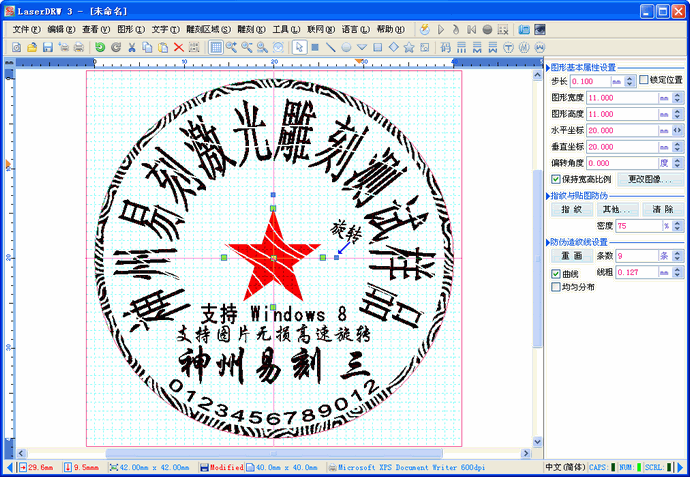Click the blue rotation handle near 旋转
The height and width of the screenshot is (477, 690).
click(x=337, y=257)
